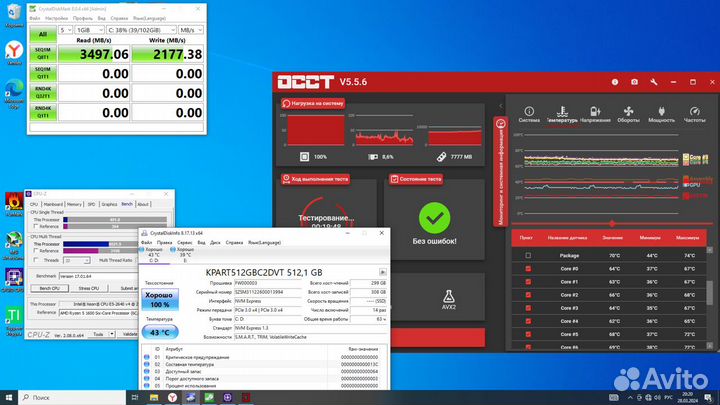Screen dimensions: 720x405
Task: Run SEQ1M Q8T1 test button
Action: [43, 54]
